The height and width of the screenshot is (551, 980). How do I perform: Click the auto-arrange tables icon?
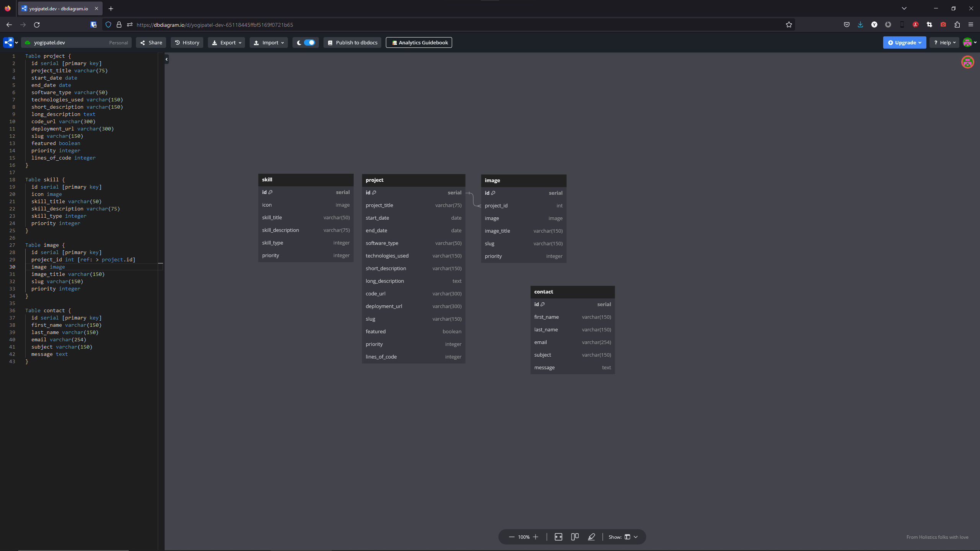coord(575,537)
